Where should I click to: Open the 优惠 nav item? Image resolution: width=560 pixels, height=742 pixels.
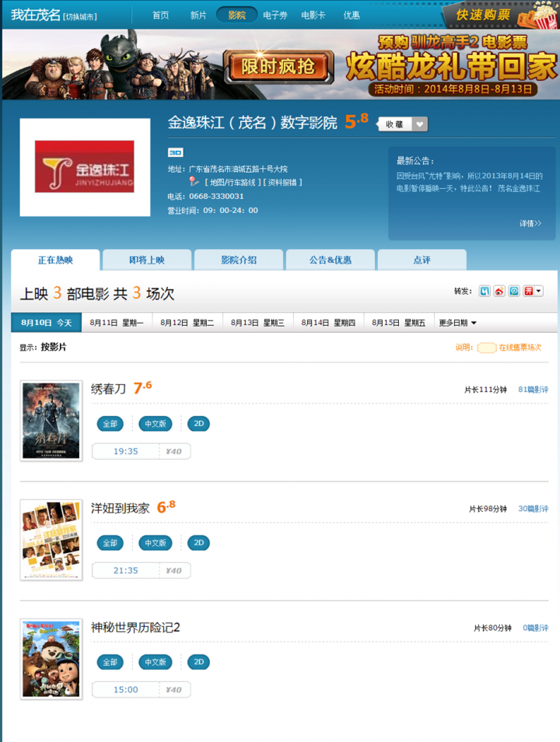click(352, 15)
